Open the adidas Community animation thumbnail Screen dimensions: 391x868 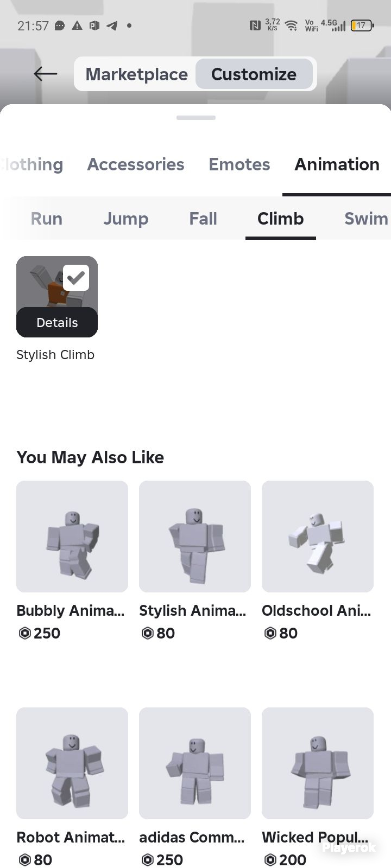(x=195, y=763)
